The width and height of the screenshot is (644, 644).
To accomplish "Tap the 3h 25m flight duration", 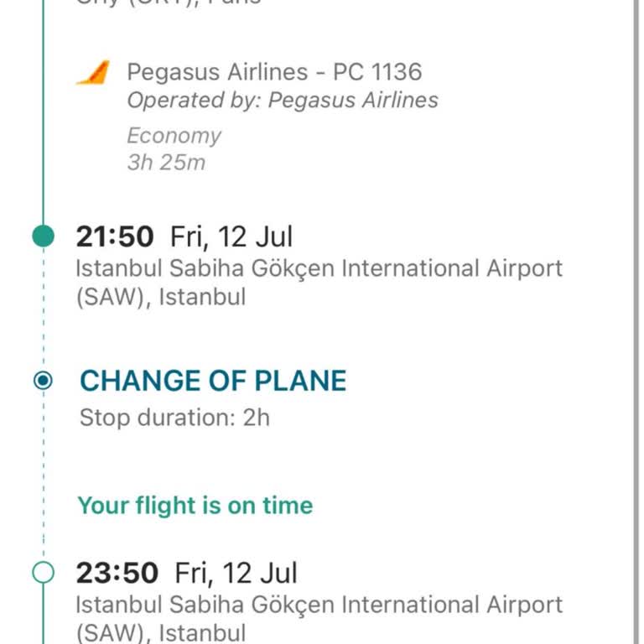I will click(166, 162).
